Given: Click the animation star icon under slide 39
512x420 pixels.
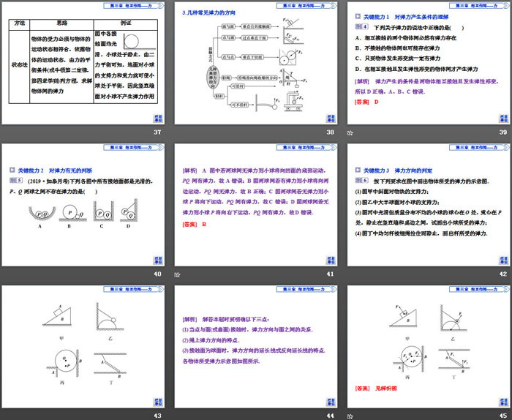Looking at the screenshot, I should click(350, 132).
